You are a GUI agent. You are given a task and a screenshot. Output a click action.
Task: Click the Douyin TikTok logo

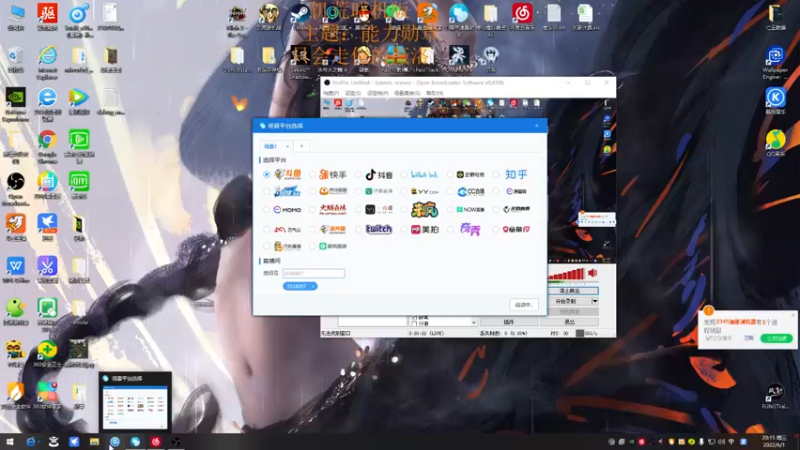379,174
